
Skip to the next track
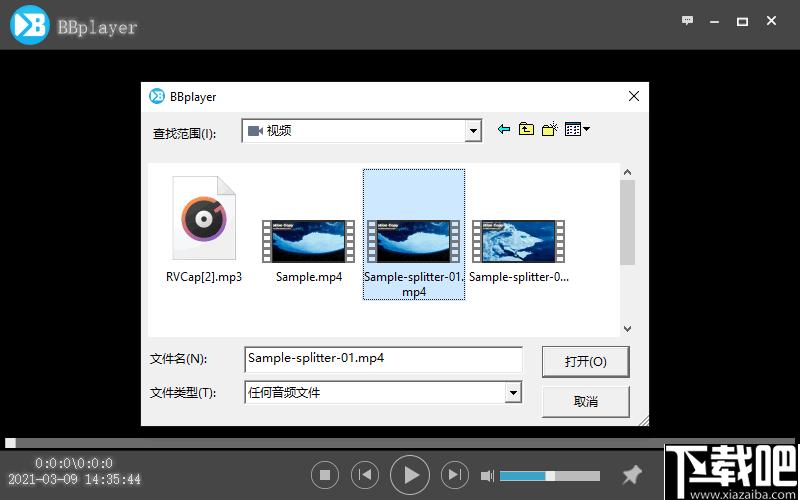454,475
